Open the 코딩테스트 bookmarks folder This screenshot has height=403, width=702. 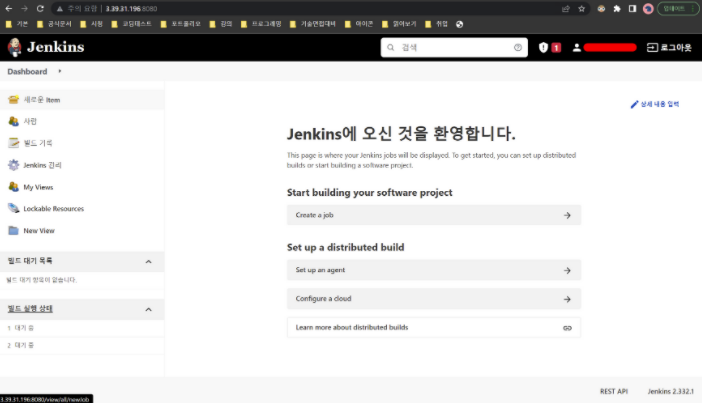pyautogui.click(x=132, y=24)
